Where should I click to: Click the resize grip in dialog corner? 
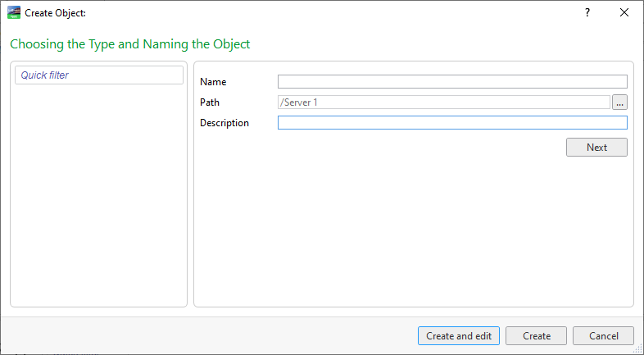pyautogui.click(x=639, y=350)
